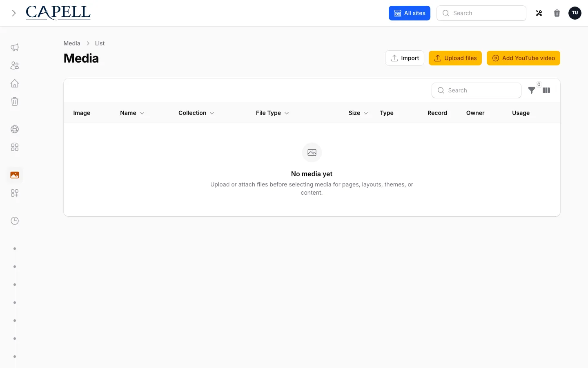Expand the sidebar with the chevron arrow

[x=14, y=13]
